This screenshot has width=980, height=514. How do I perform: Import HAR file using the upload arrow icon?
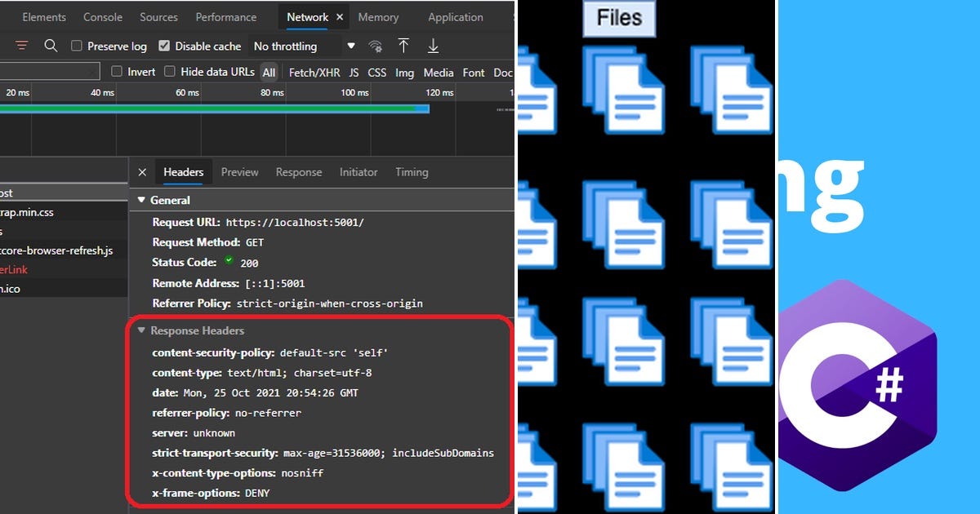(404, 46)
